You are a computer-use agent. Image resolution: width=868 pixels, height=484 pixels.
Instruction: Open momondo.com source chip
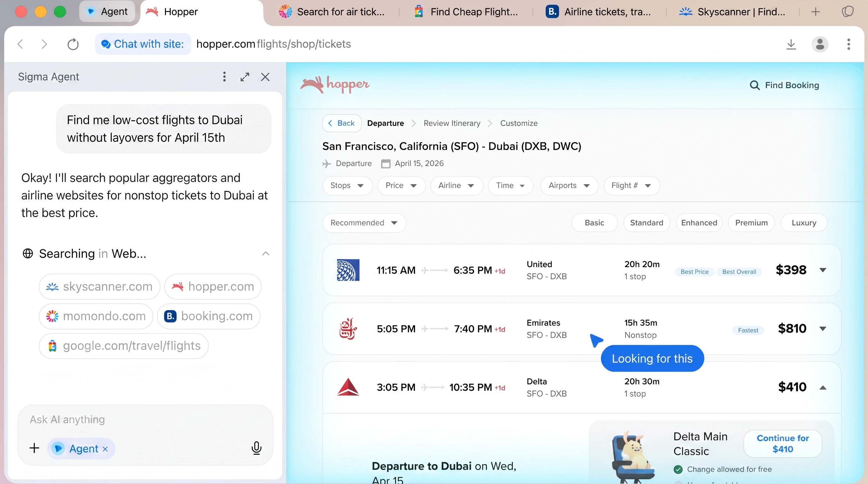click(96, 316)
